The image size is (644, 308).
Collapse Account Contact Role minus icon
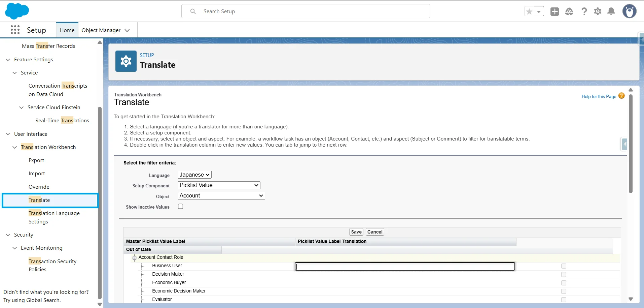pyautogui.click(x=134, y=258)
